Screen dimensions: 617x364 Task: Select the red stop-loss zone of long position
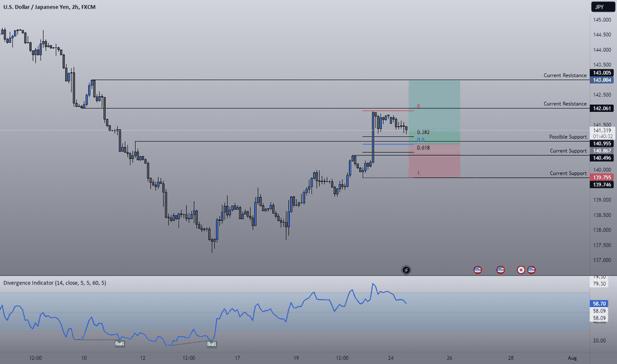click(434, 161)
